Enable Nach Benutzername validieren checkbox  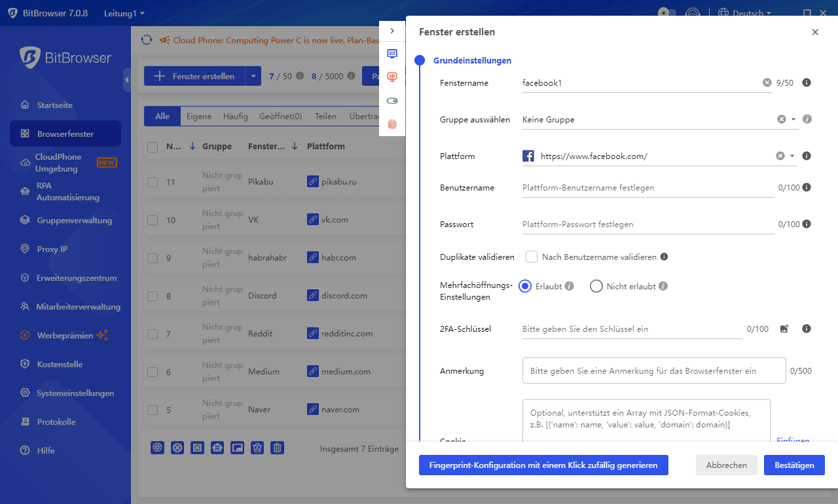532,257
